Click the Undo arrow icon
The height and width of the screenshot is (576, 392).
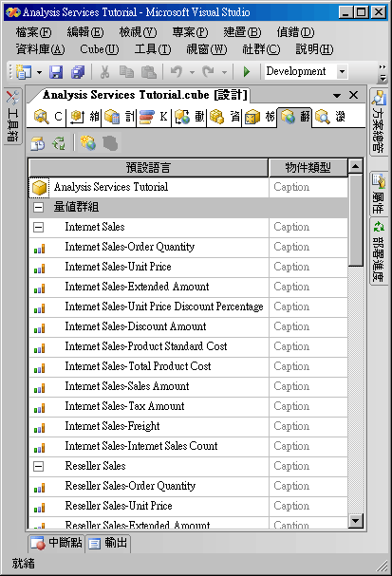(x=177, y=71)
